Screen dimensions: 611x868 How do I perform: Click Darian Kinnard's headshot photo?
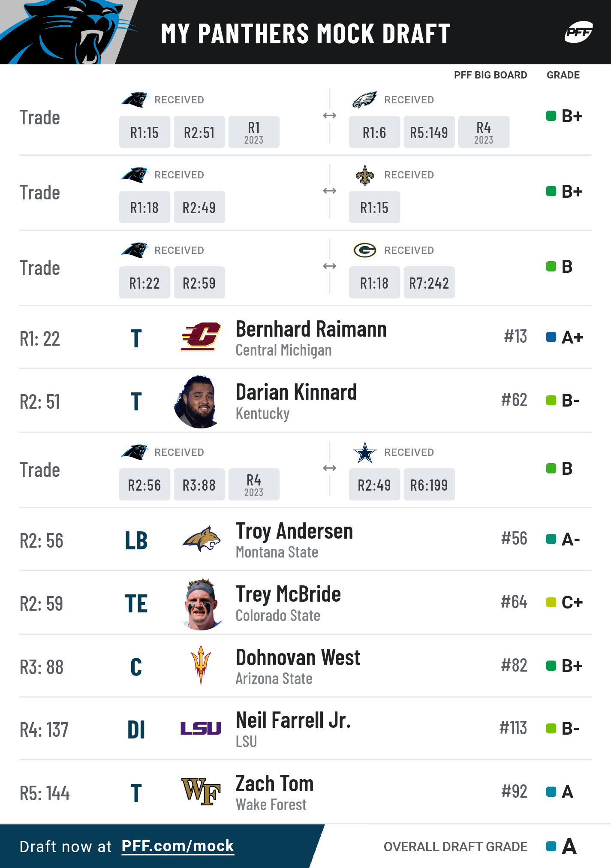(x=198, y=401)
